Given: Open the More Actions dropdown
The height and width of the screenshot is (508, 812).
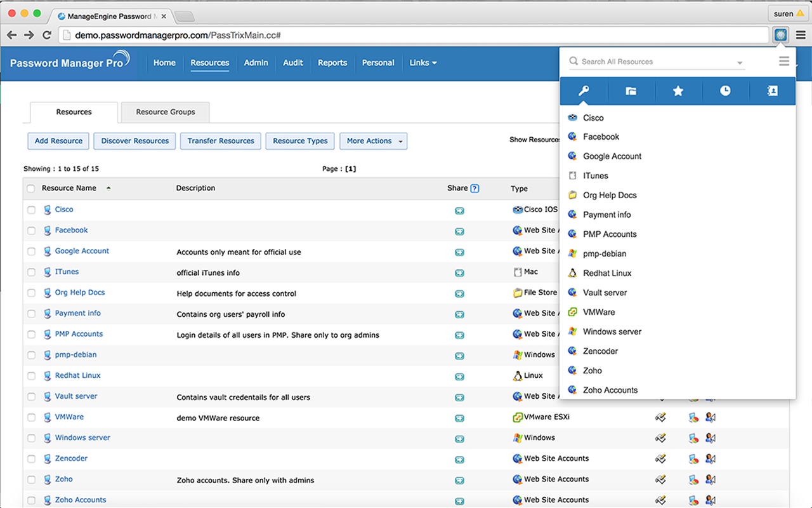Looking at the screenshot, I should (373, 141).
